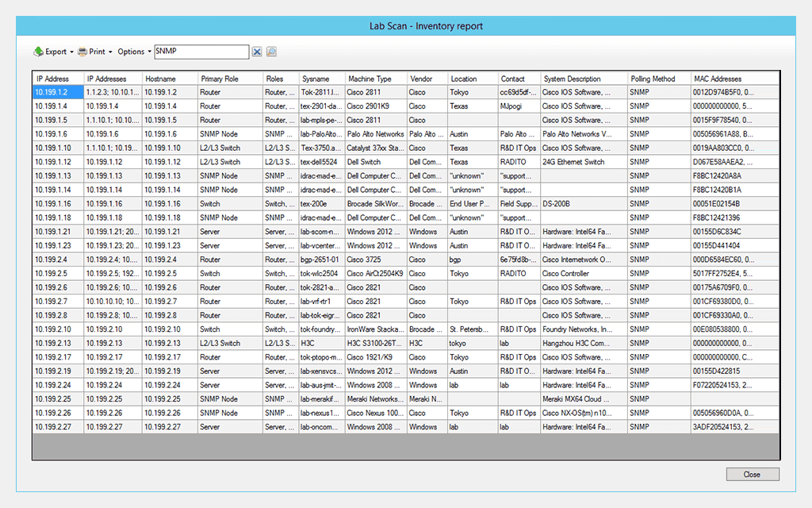This screenshot has width=812, height=508.
Task: Click the bgp-2651-01 sysname cell
Action: (x=322, y=260)
